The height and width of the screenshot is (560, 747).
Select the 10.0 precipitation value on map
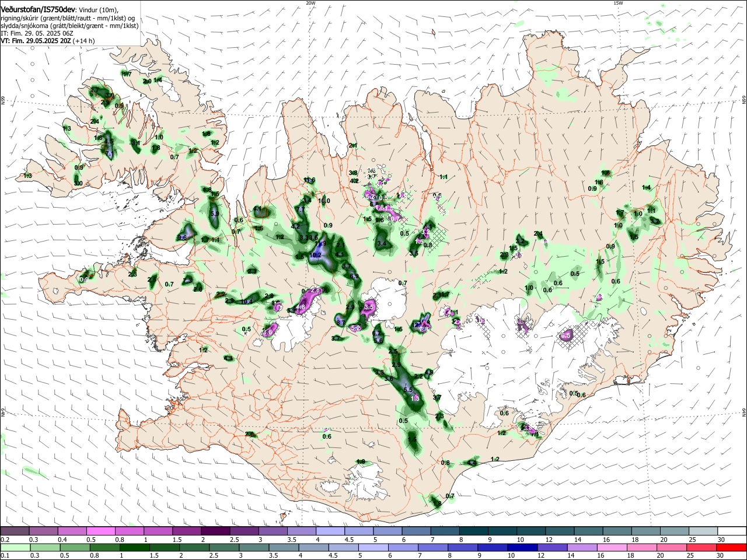(x=324, y=201)
